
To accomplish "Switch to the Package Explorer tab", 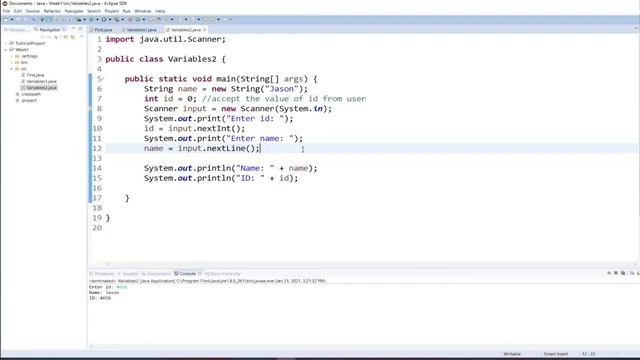I will coord(16,30).
